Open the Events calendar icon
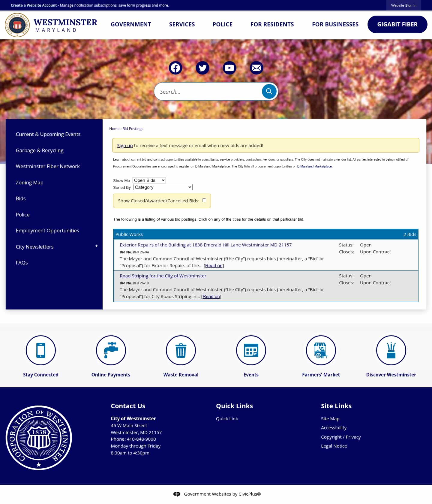This screenshot has width=432, height=504. click(251, 350)
